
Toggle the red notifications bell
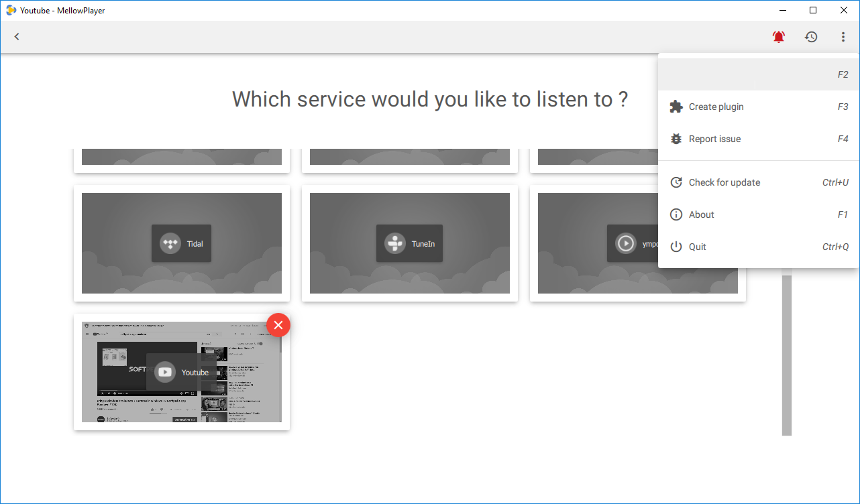coord(778,37)
